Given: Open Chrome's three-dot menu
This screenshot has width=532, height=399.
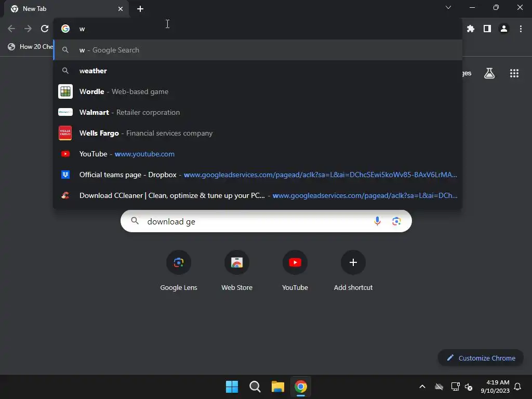Looking at the screenshot, I should coord(521,29).
